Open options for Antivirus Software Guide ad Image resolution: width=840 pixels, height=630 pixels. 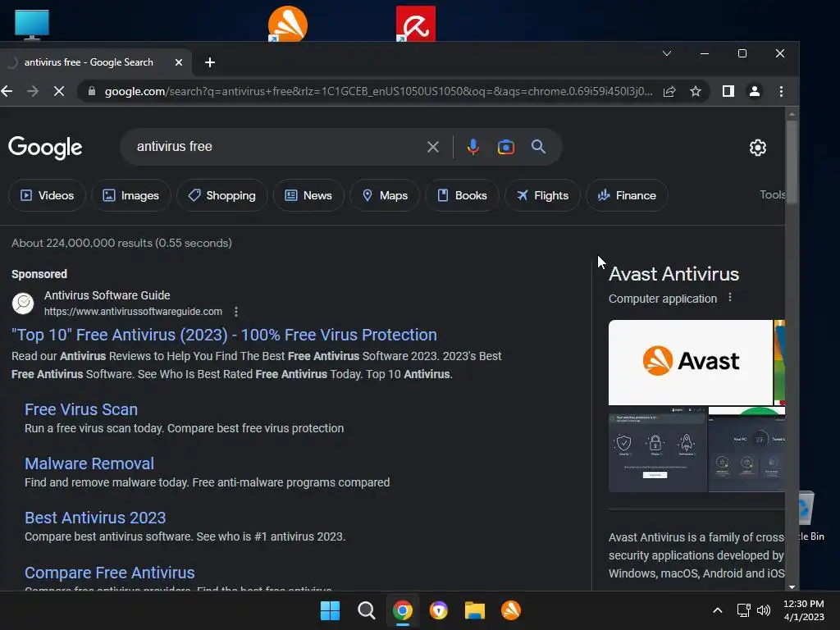pos(236,312)
